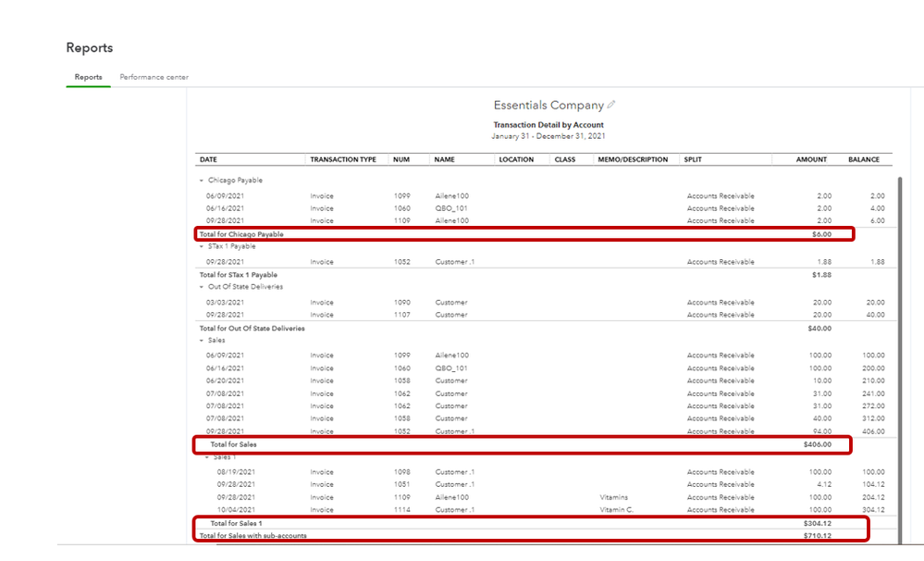Select Customer .1 name in STax 1 Payable row
Viewport: 924px width, 561px height.
[455, 262]
